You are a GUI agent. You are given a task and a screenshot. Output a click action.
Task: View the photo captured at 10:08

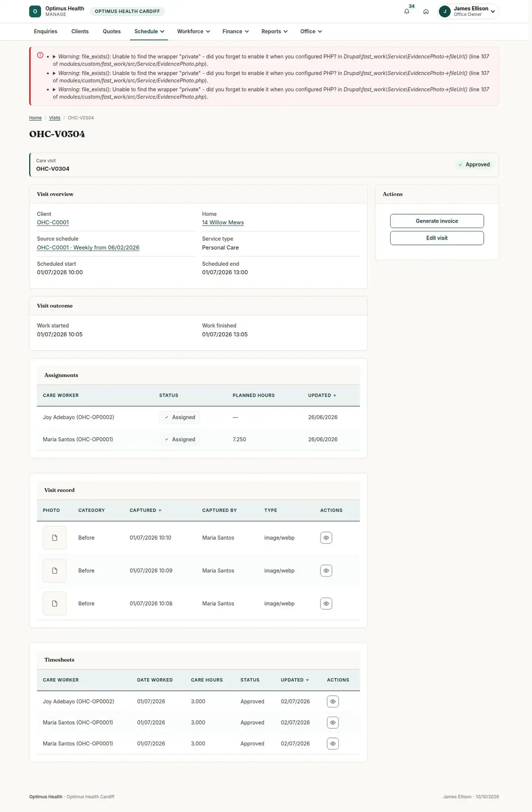coord(326,604)
